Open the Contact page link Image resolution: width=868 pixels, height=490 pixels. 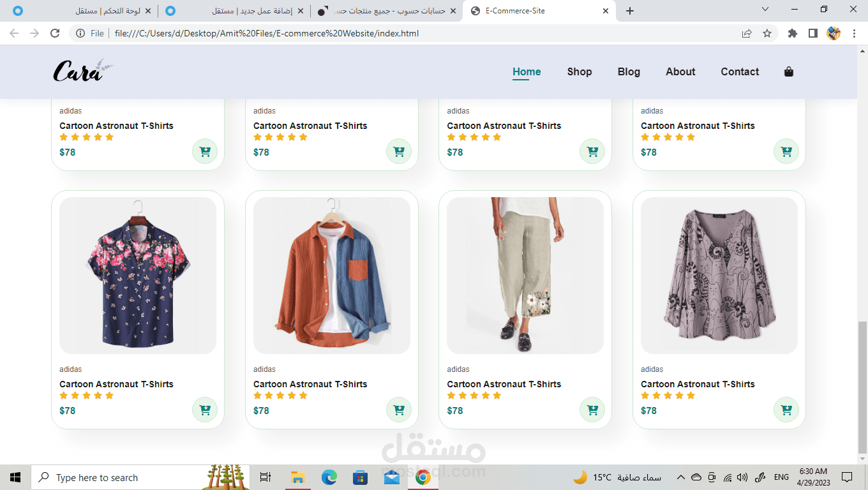[739, 71]
